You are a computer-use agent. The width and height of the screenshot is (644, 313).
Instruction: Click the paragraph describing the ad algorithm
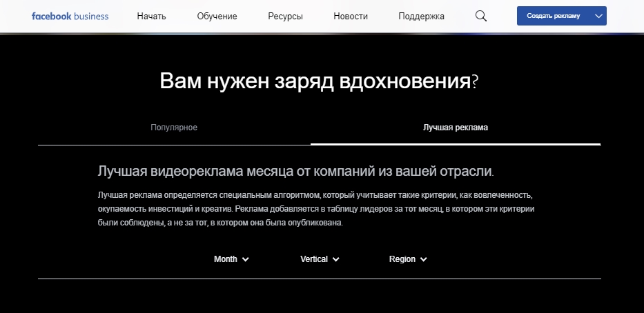pos(316,208)
